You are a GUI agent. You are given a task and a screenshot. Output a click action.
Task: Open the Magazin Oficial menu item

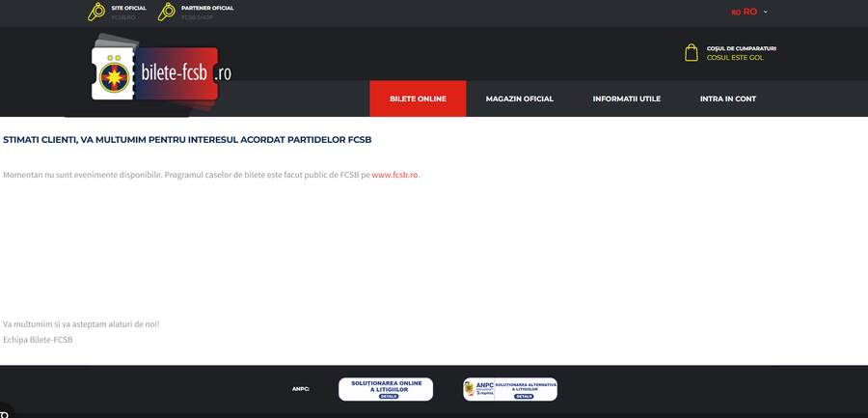click(x=519, y=98)
